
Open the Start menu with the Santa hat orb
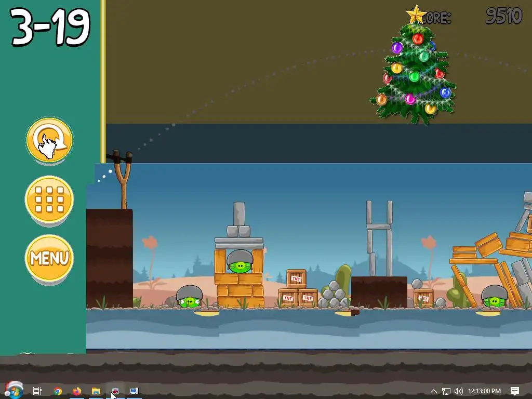click(x=14, y=390)
